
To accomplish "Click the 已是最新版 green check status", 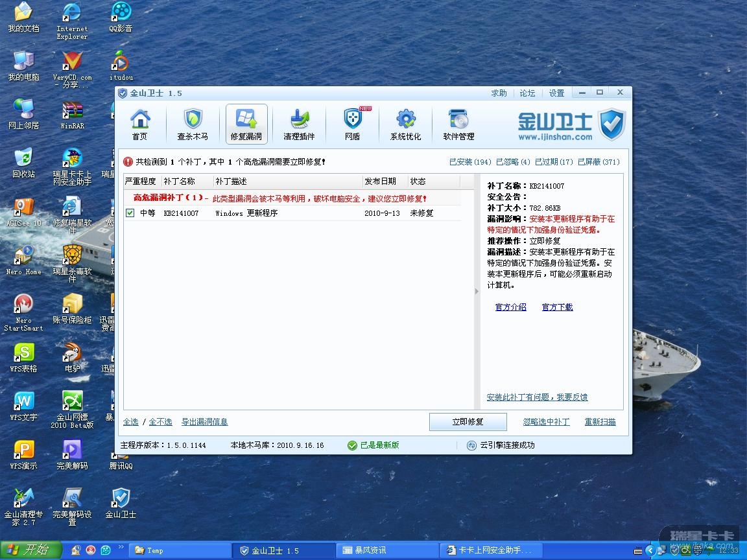I will 373,445.
